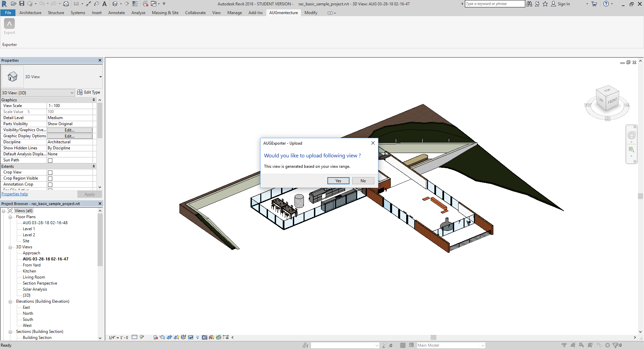Select the South elevation in Project Browser

coord(28,319)
